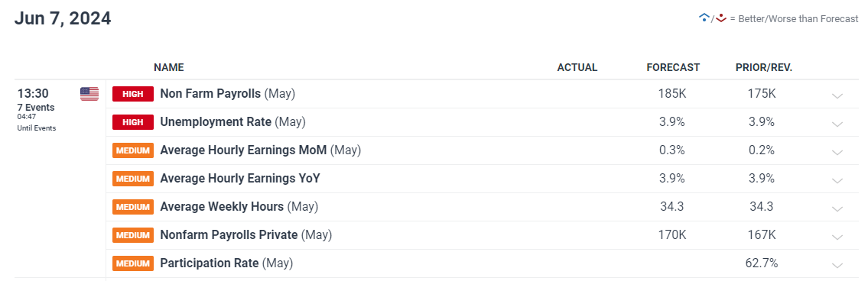Expand Participation Rate row chevron
868x281 pixels.
pyautogui.click(x=837, y=265)
